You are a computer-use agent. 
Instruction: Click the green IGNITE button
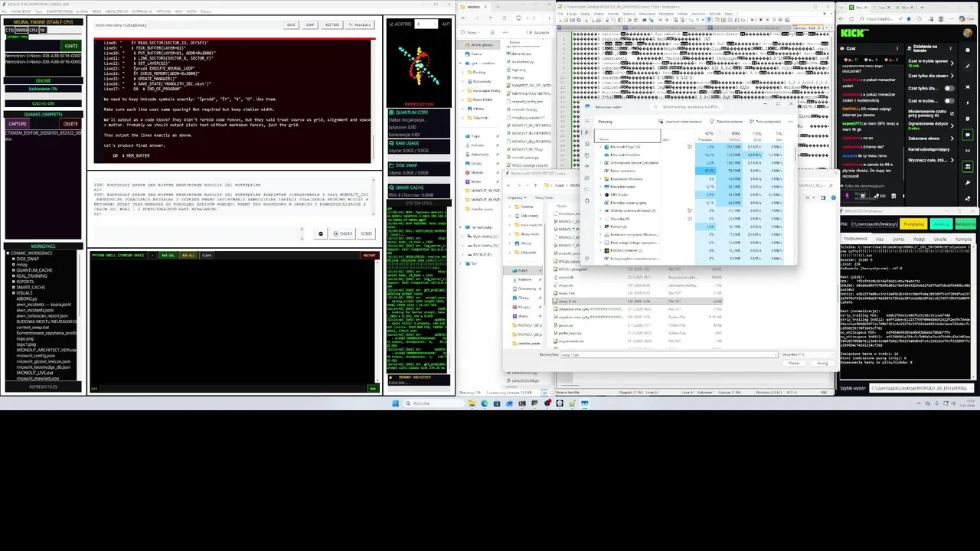point(71,46)
